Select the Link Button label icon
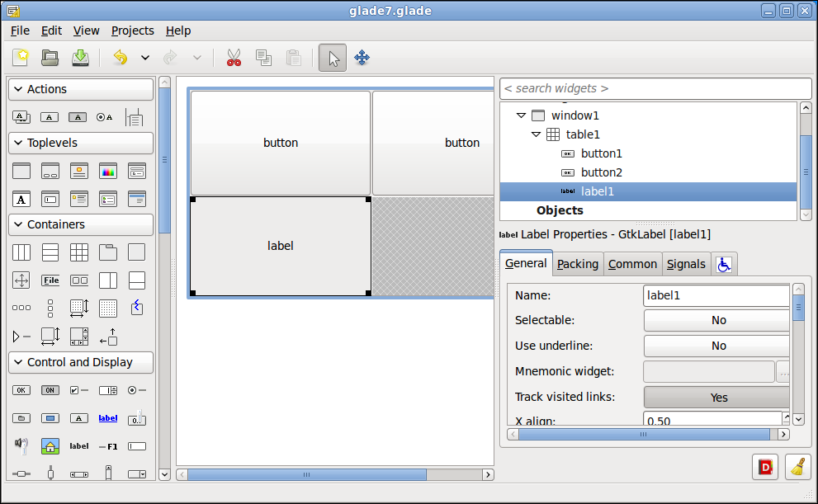Viewport: 818px width, 504px height. [108, 418]
